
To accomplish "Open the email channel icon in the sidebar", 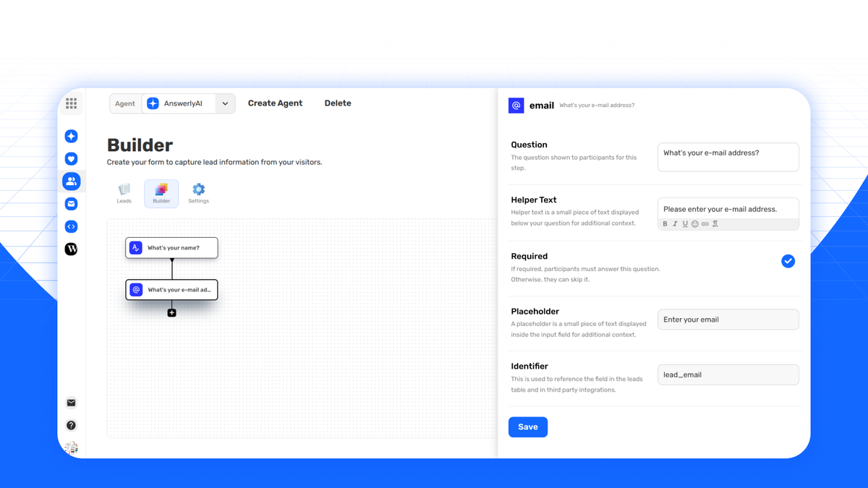I will point(71,203).
